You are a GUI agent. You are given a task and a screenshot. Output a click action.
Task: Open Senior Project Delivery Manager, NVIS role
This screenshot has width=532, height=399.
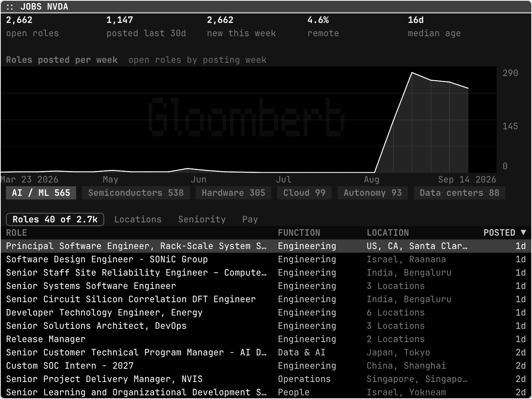tap(266, 379)
